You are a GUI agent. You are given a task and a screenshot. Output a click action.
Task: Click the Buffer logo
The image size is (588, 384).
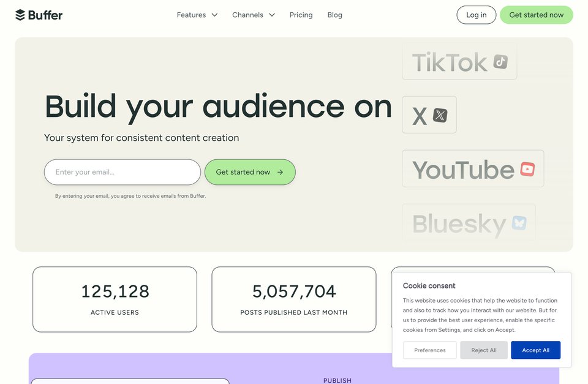tap(39, 15)
